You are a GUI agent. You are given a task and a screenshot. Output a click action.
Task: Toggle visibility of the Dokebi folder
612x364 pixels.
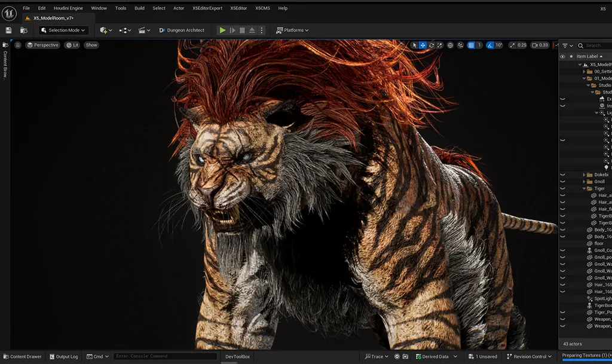[562, 175]
